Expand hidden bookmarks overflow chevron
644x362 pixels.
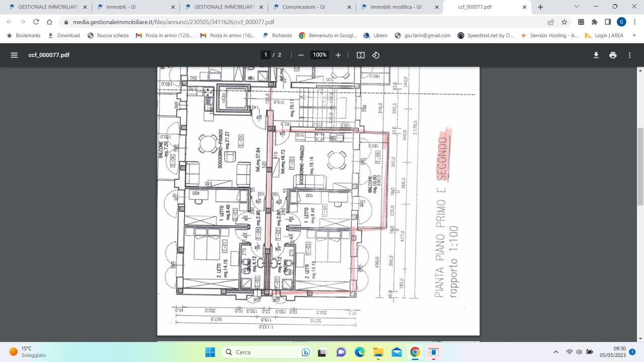point(634,35)
